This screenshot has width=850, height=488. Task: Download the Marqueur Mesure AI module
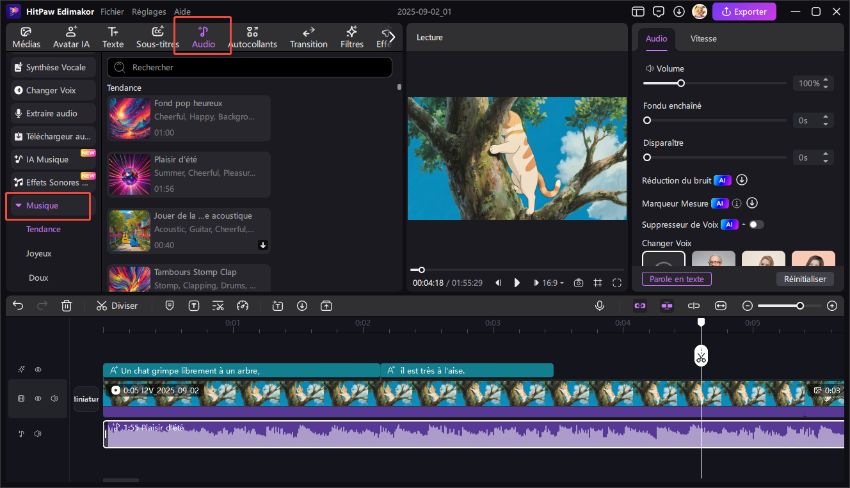[752, 203]
